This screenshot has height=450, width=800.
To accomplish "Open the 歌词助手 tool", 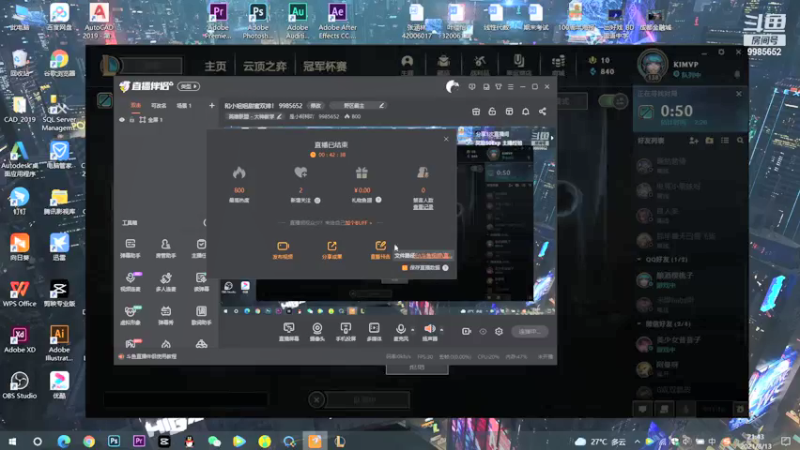I will (201, 315).
